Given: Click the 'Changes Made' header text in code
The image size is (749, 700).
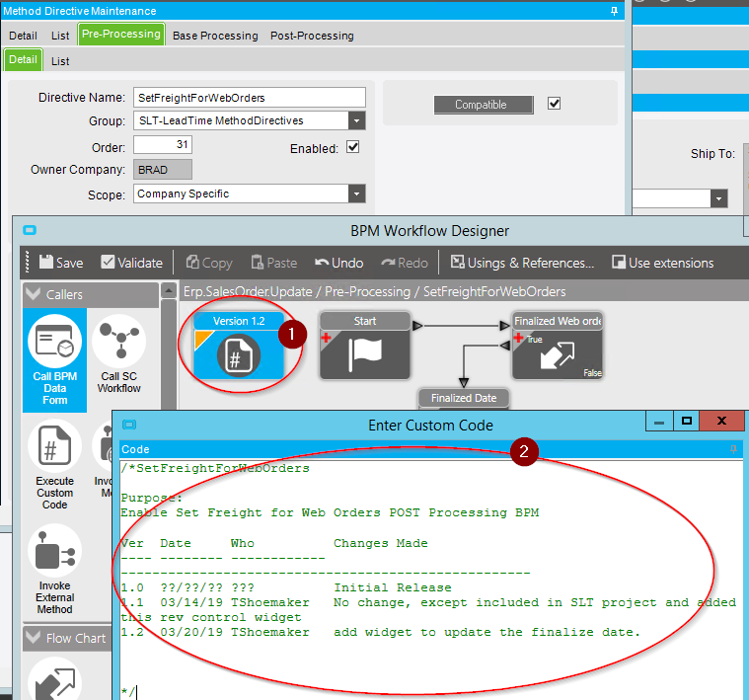Looking at the screenshot, I should coord(380,543).
